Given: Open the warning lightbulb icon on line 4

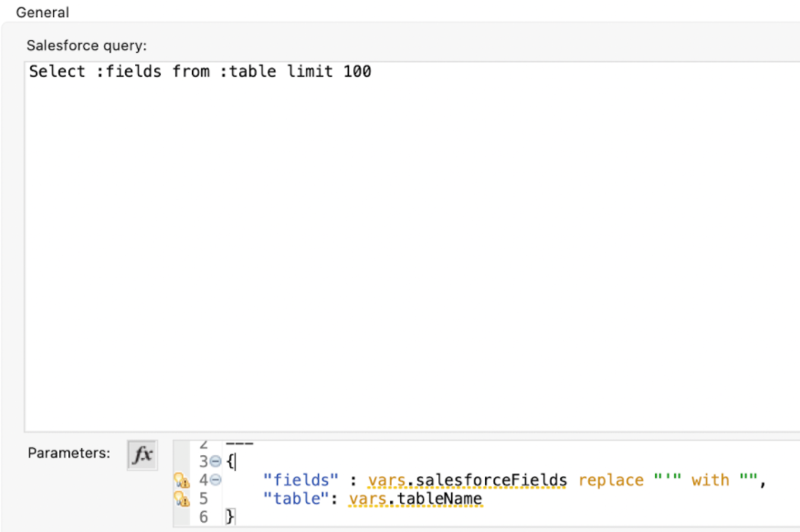Looking at the screenshot, I should pos(182,481).
